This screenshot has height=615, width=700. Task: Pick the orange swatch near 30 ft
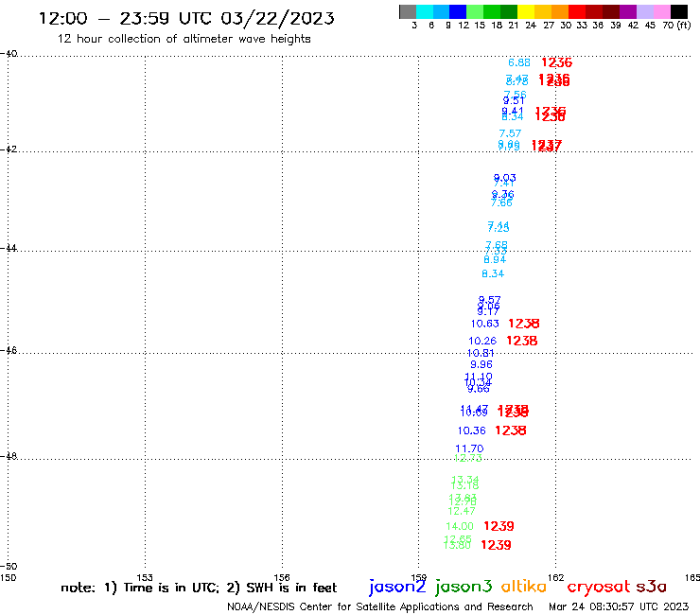[560, 11]
